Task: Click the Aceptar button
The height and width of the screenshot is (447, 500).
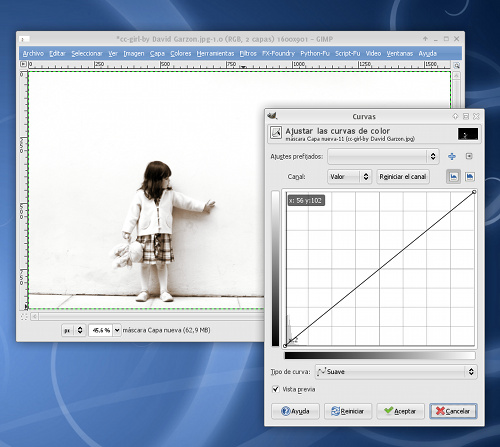Action: point(400,411)
